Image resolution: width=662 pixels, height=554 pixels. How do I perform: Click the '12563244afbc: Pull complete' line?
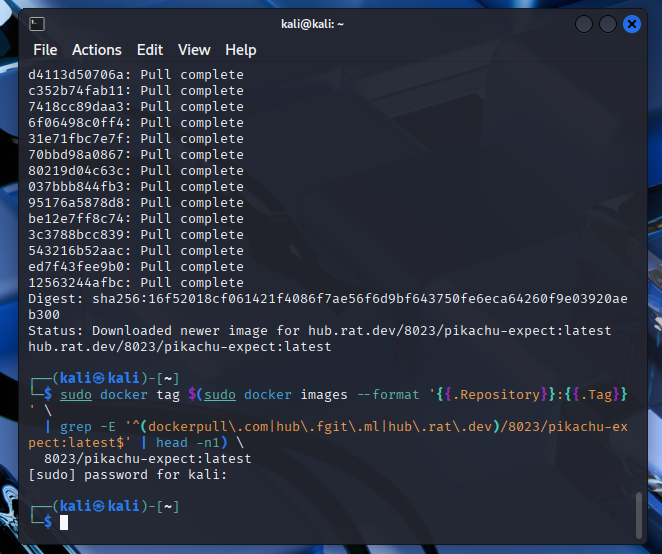click(x=136, y=282)
